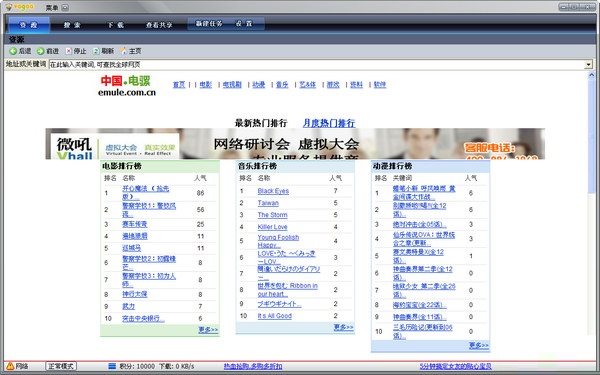Open The Storm music link
This screenshot has height=375, width=600.
click(x=272, y=215)
